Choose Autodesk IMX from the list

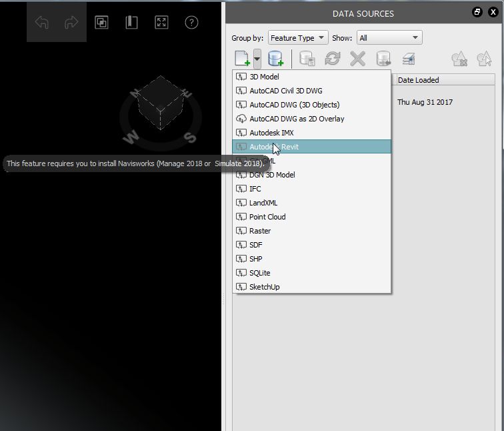pos(311,133)
